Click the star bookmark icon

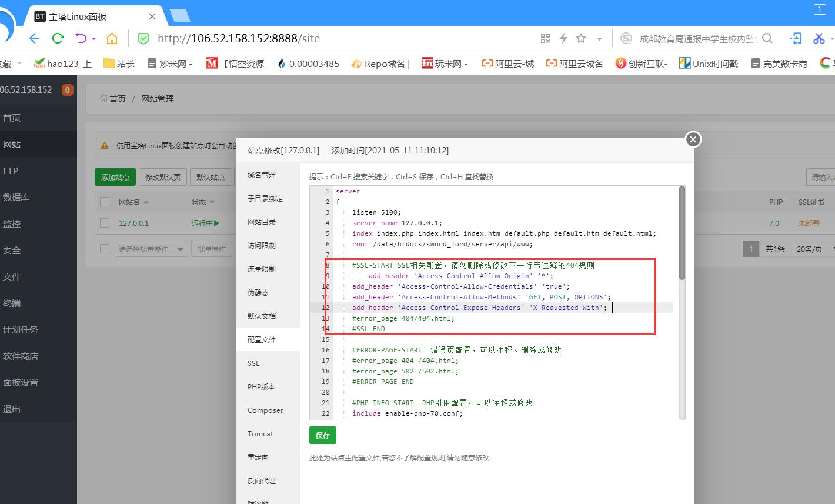click(581, 39)
